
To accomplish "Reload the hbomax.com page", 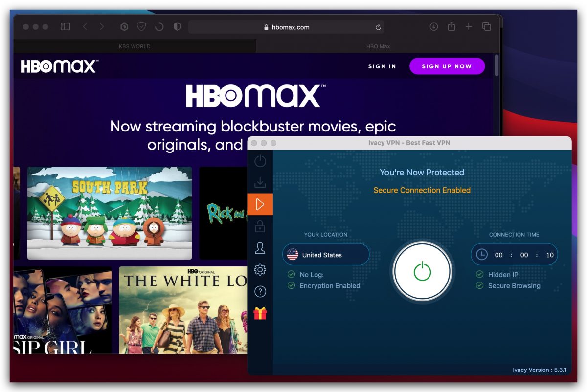I will coord(378,27).
